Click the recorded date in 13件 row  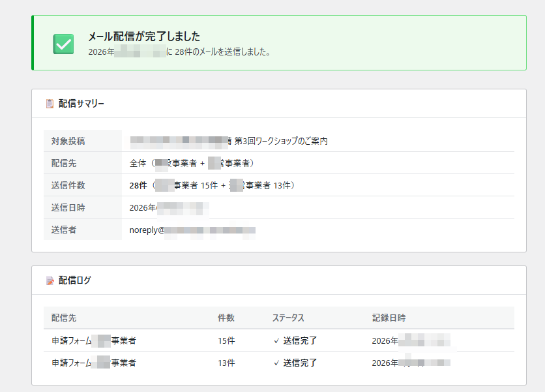(x=411, y=363)
